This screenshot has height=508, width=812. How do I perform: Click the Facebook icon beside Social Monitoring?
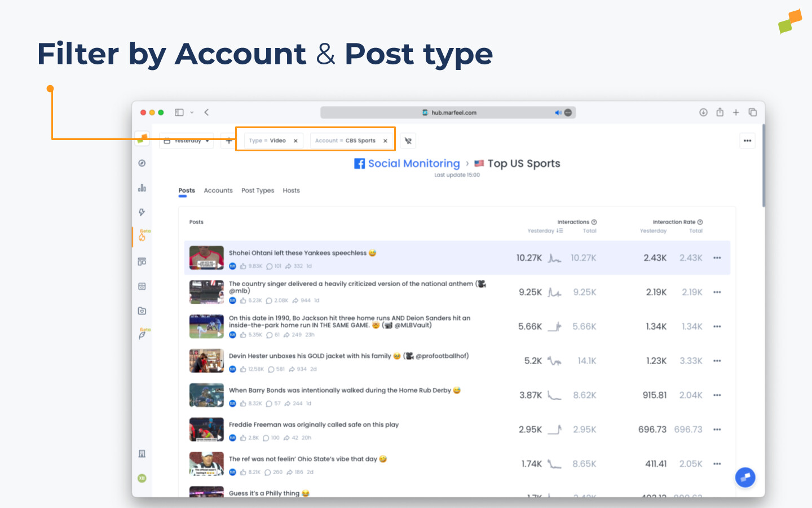point(360,163)
